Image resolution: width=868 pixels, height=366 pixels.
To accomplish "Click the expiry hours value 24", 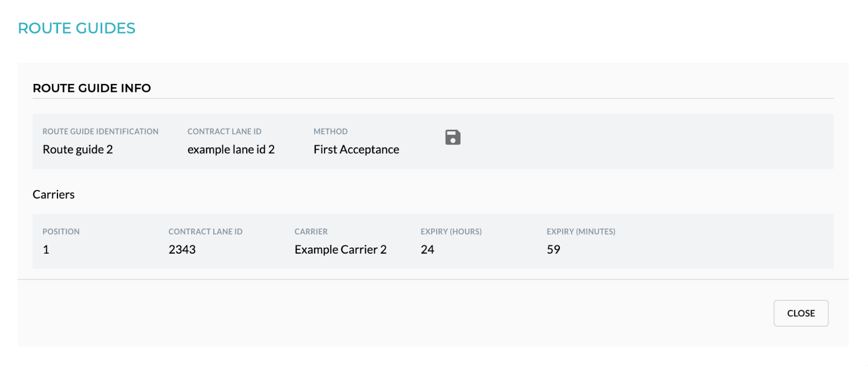I will (428, 249).
